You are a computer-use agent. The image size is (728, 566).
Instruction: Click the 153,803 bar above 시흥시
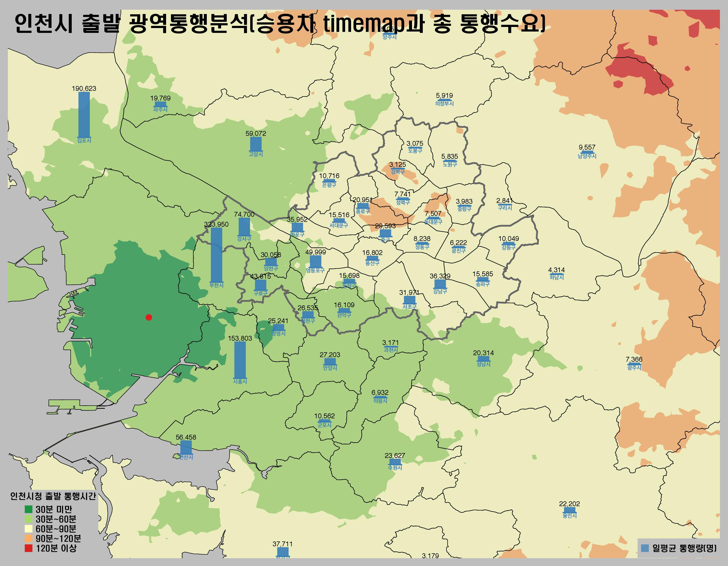click(240, 360)
